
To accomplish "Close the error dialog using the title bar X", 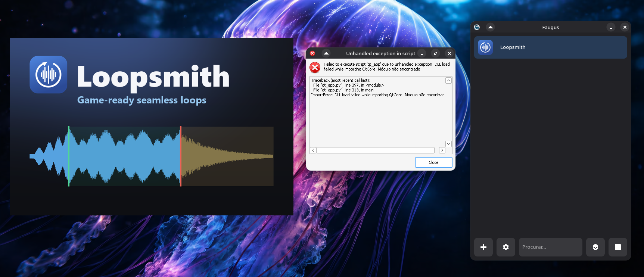I will [x=449, y=53].
